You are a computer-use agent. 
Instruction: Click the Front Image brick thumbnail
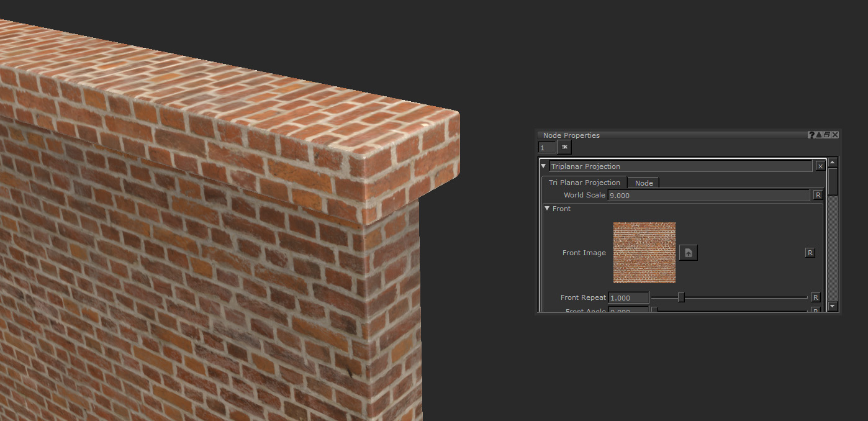(x=644, y=253)
